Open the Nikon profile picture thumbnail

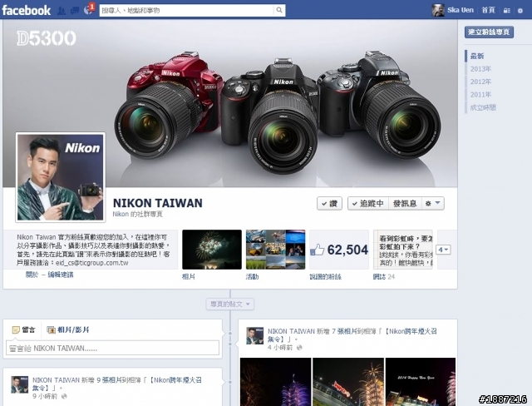(61, 177)
